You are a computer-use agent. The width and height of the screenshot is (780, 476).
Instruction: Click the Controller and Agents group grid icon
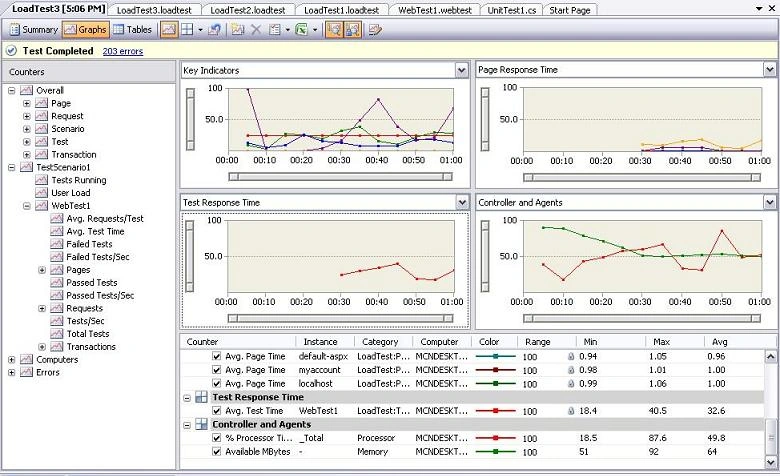pyautogui.click(x=201, y=424)
